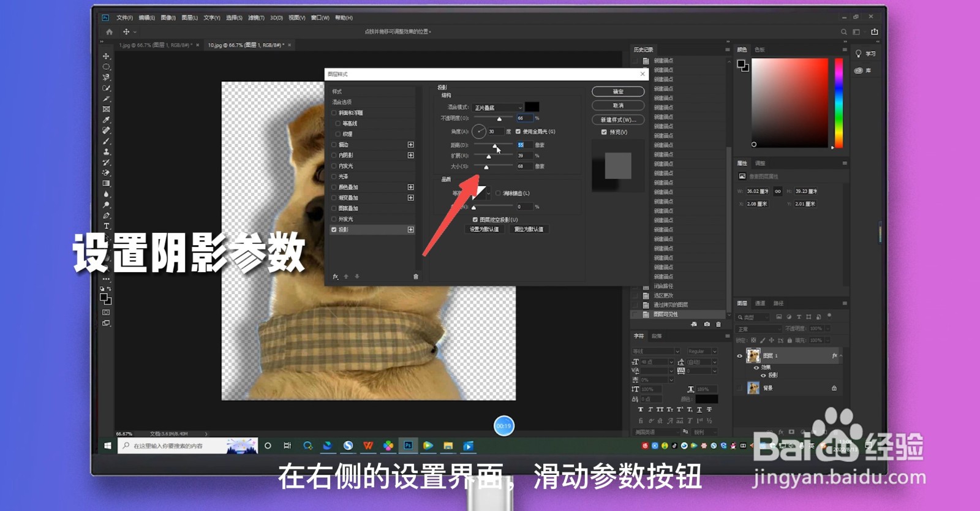Enable the 斜面和浮雕 checkbox
The image size is (980, 511).
(334, 113)
